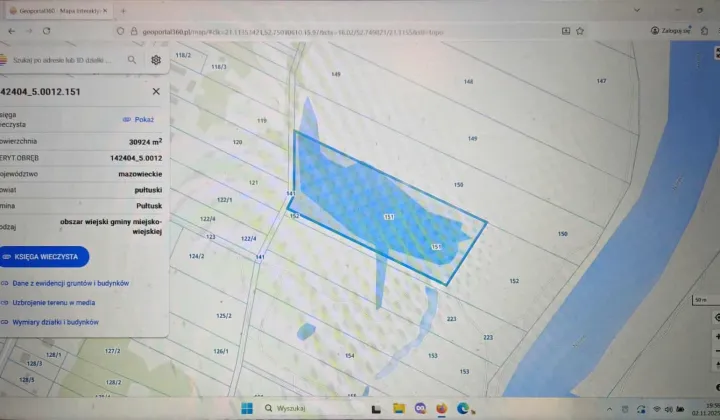720x420 pixels.
Task: Open Firefox from the taskbar
Action: coord(441,408)
